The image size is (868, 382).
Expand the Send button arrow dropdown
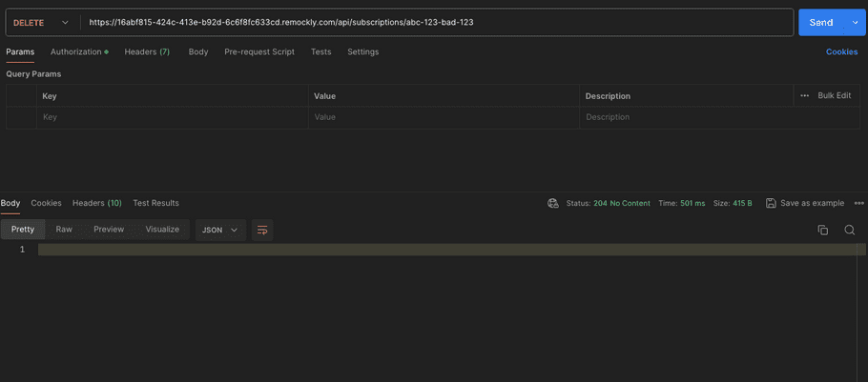click(854, 22)
